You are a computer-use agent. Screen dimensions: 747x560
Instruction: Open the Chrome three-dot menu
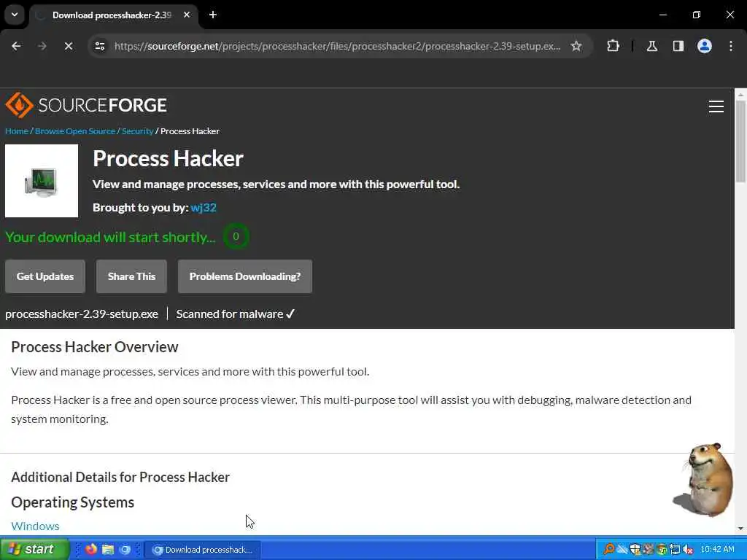pos(731,46)
